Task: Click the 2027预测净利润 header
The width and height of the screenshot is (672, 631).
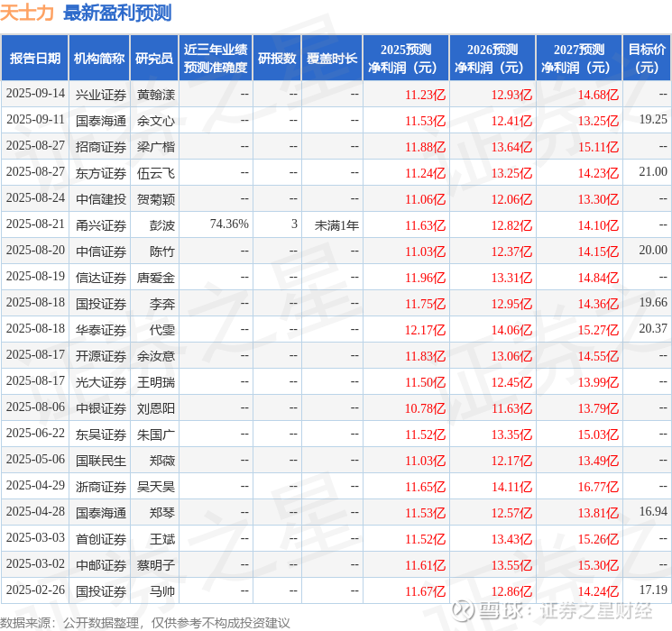Action: 579,59
